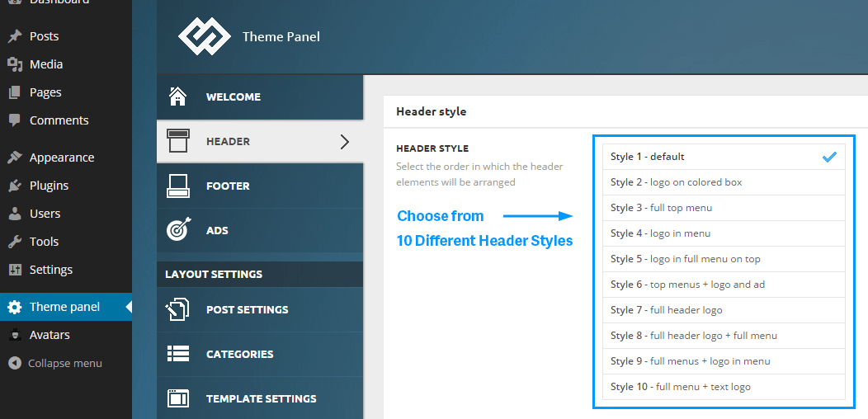Click the Categories list icon
This screenshot has width=868, height=419.
(x=177, y=354)
